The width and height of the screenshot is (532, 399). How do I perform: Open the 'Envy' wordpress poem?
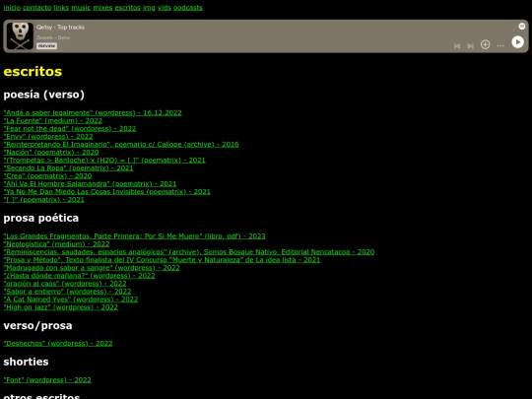pos(48,136)
